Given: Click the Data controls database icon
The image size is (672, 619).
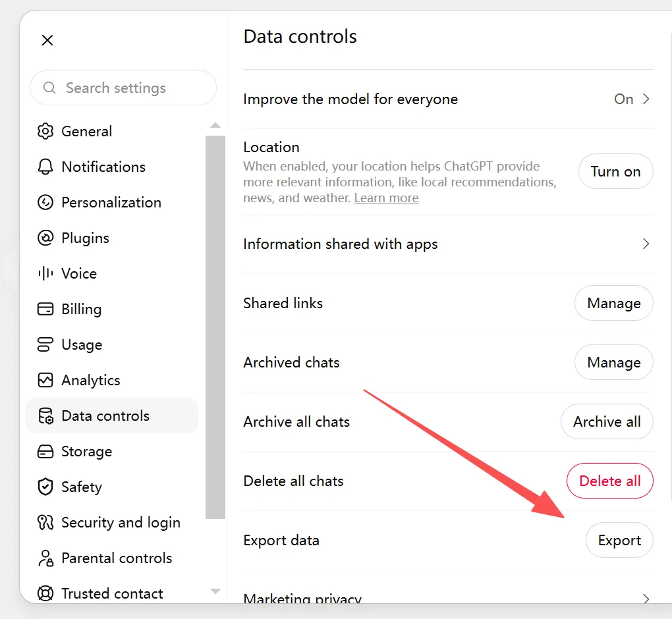Looking at the screenshot, I should (x=45, y=416).
